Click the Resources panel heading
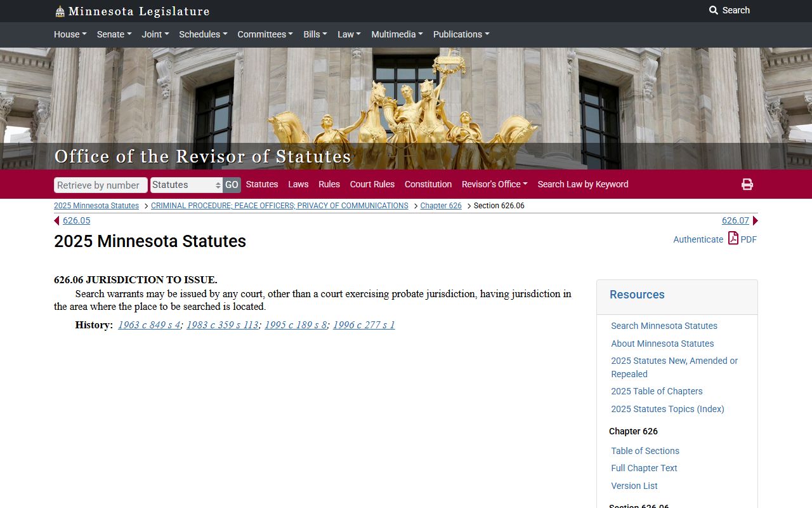Image resolution: width=812 pixels, height=508 pixels. coord(637,295)
